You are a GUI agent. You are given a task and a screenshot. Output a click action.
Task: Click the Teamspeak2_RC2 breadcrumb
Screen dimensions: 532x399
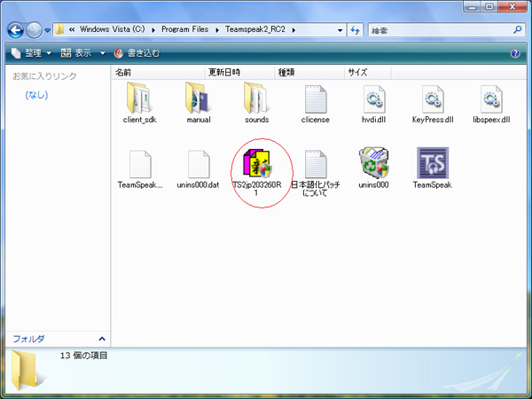[x=255, y=29]
